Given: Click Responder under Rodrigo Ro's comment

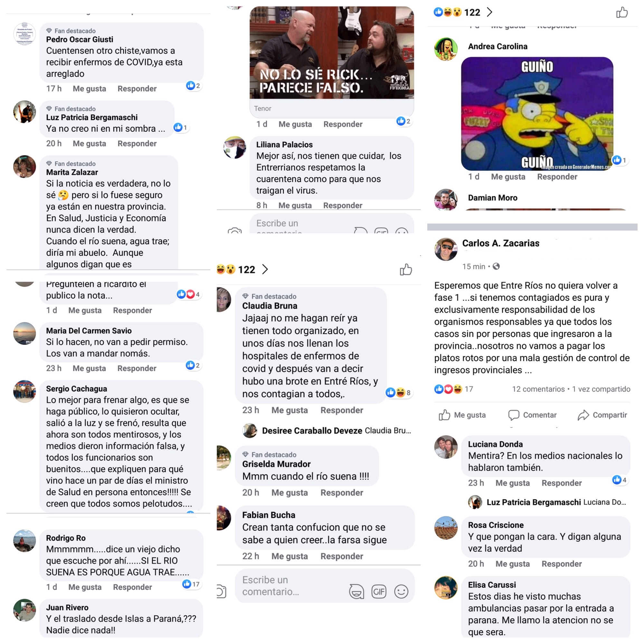Looking at the screenshot, I should 132,587.
